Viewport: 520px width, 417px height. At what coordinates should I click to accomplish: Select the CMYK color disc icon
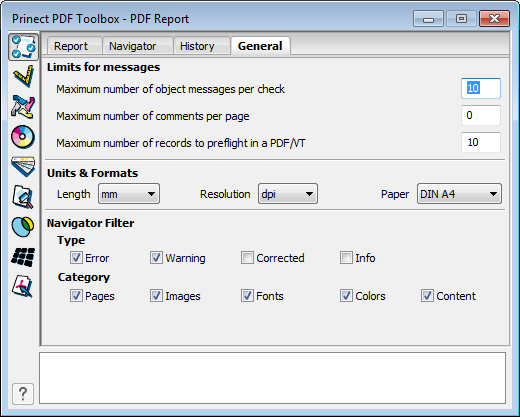coord(23,137)
